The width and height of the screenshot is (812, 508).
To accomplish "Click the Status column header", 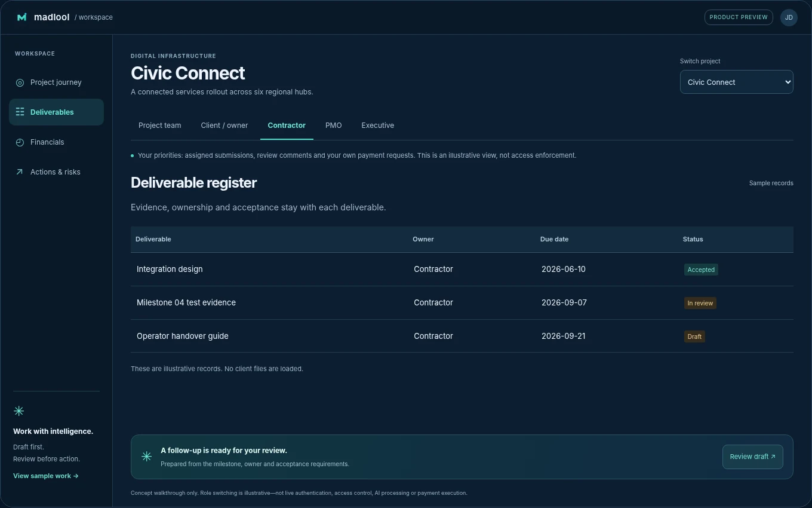I will point(693,239).
